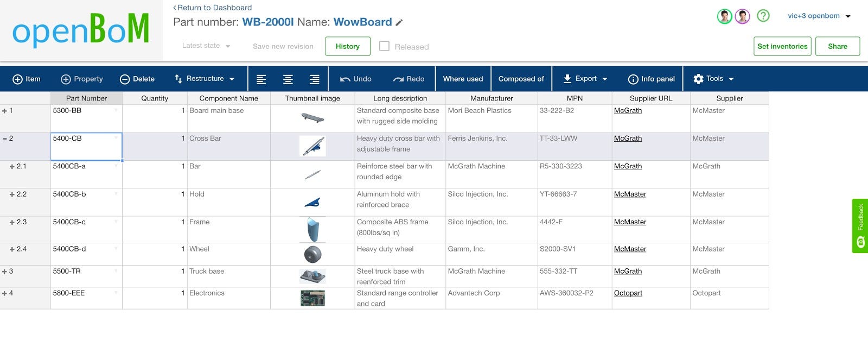
Task: Expand row 4 Electronics
Action: coord(5,293)
